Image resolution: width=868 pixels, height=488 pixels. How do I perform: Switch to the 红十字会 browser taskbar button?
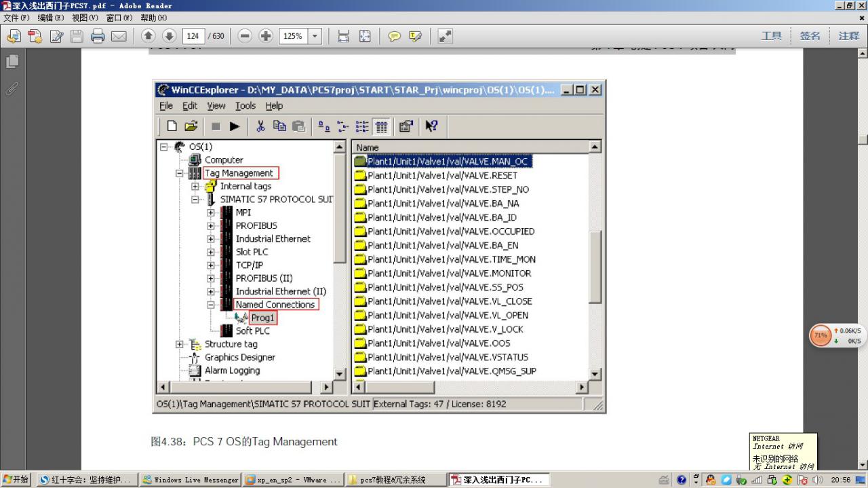[x=87, y=480]
